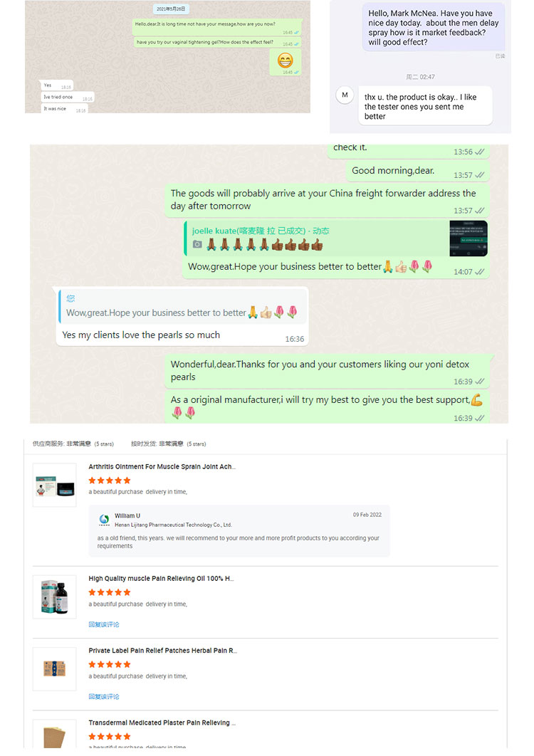The image size is (534, 756).
Task: Open the Transdermal Medicated Plaster thumbnail
Action: click(x=55, y=734)
